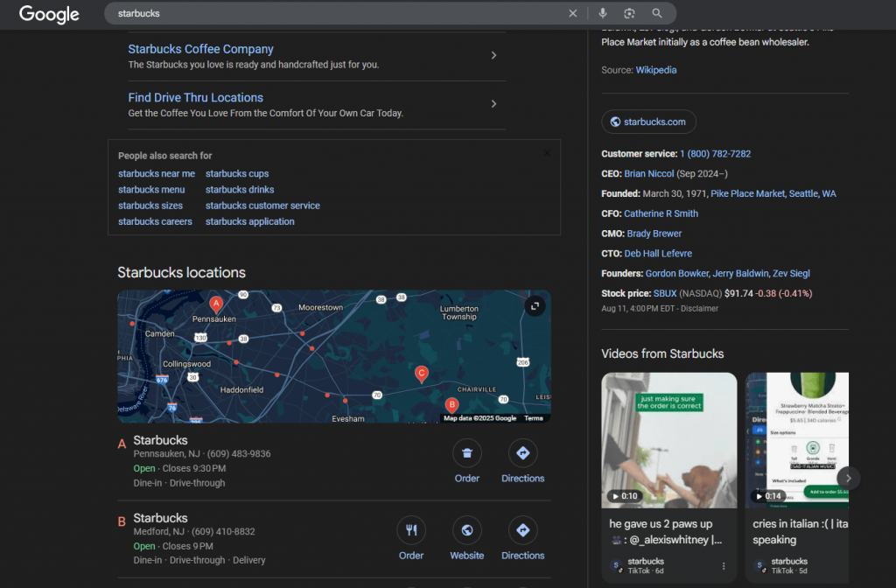Expand Find Drive Thru Locations arrow

[x=493, y=104]
